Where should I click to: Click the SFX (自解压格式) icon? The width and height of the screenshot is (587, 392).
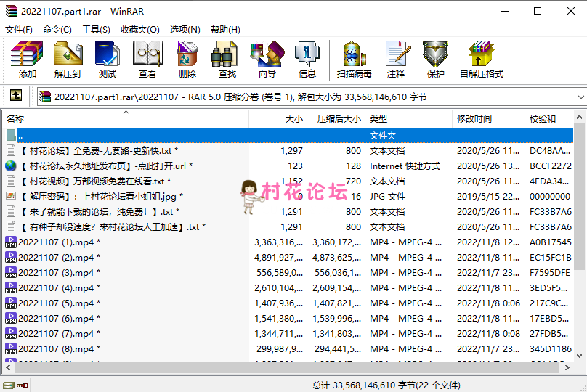(481, 59)
